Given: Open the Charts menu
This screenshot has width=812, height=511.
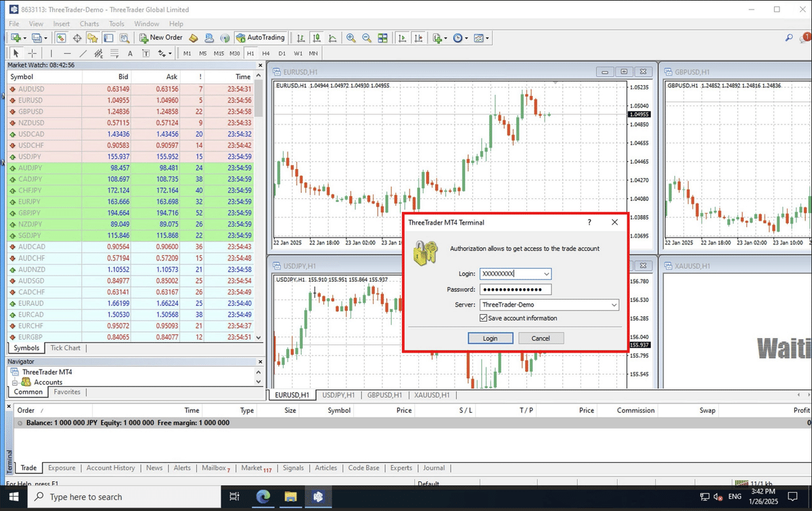Looking at the screenshot, I should click(89, 24).
